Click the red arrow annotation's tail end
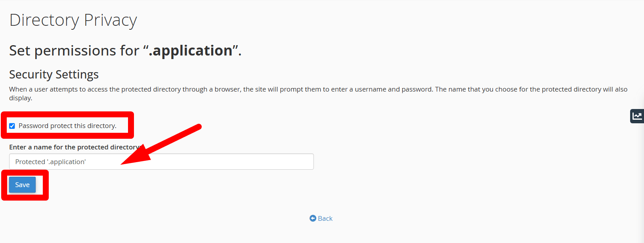644x243 pixels. (198, 127)
